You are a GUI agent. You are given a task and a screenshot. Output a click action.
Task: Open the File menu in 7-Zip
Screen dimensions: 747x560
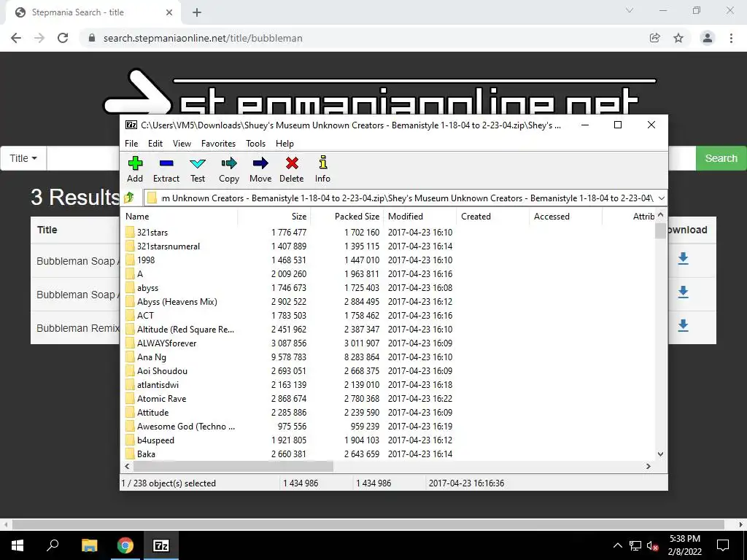click(131, 144)
